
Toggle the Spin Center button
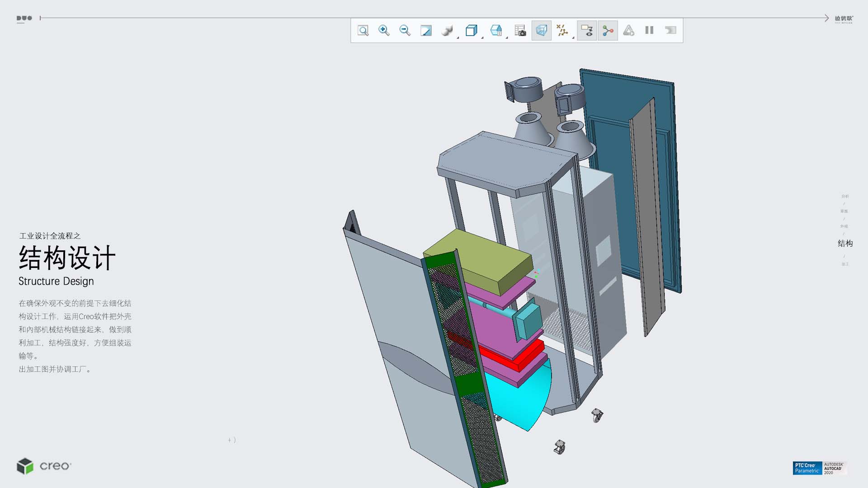(608, 31)
